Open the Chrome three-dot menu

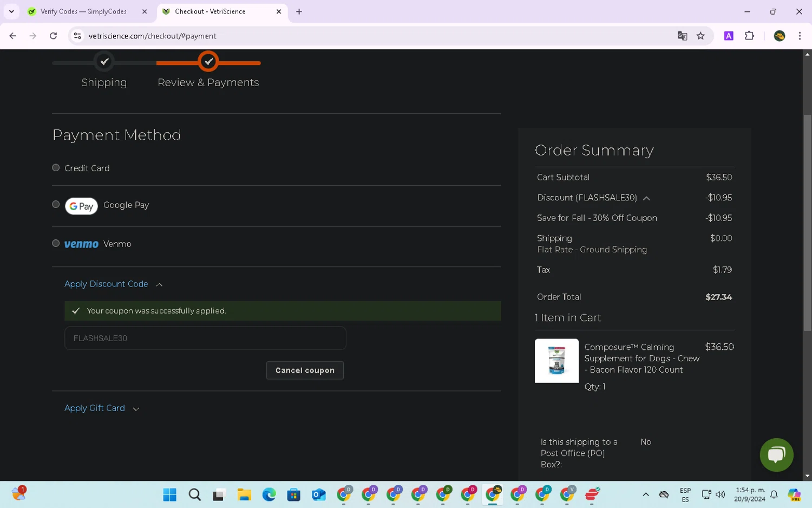pos(800,36)
